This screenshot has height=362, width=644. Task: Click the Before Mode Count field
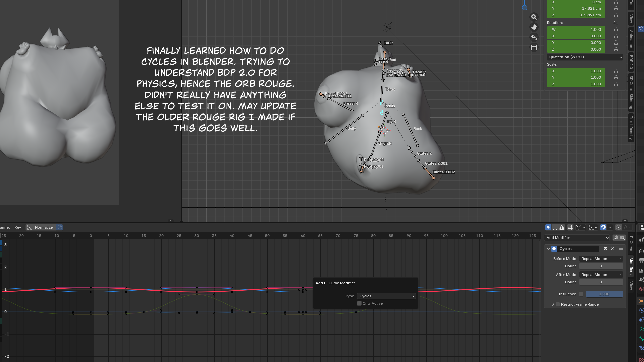pos(601,266)
